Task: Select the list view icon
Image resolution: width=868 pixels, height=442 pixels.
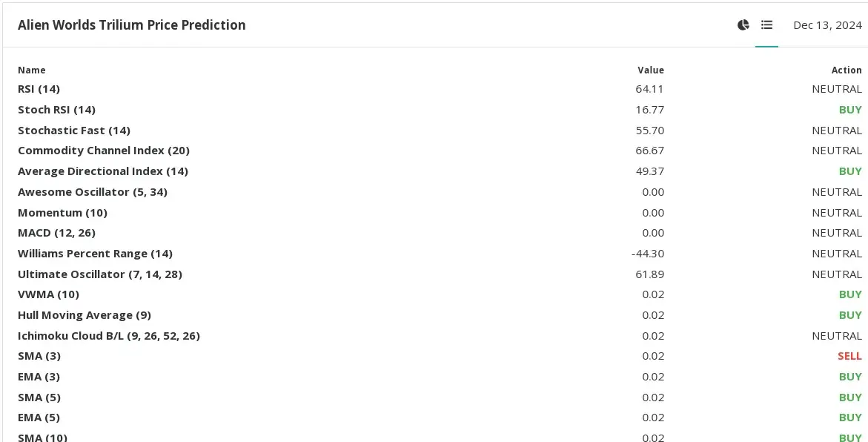Action: (x=766, y=25)
